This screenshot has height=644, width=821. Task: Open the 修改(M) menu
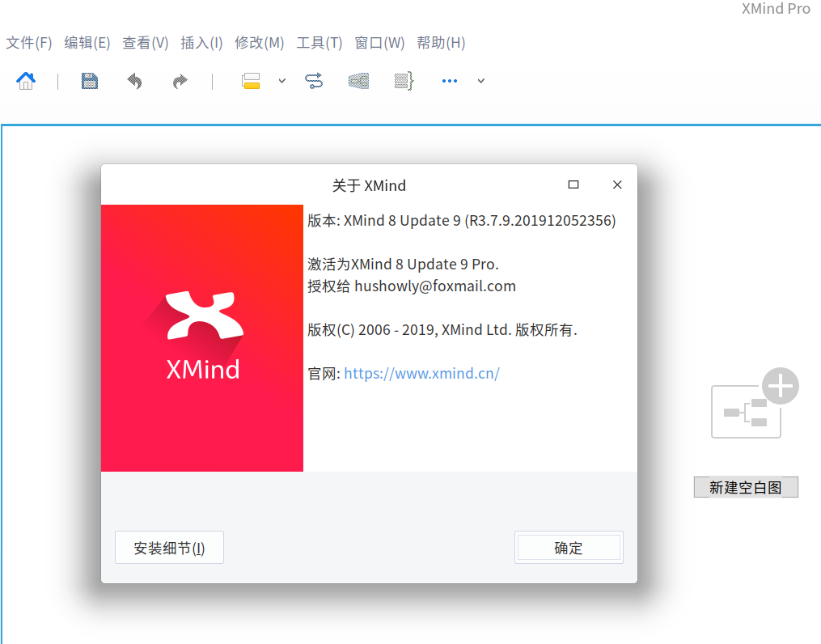pyautogui.click(x=259, y=43)
